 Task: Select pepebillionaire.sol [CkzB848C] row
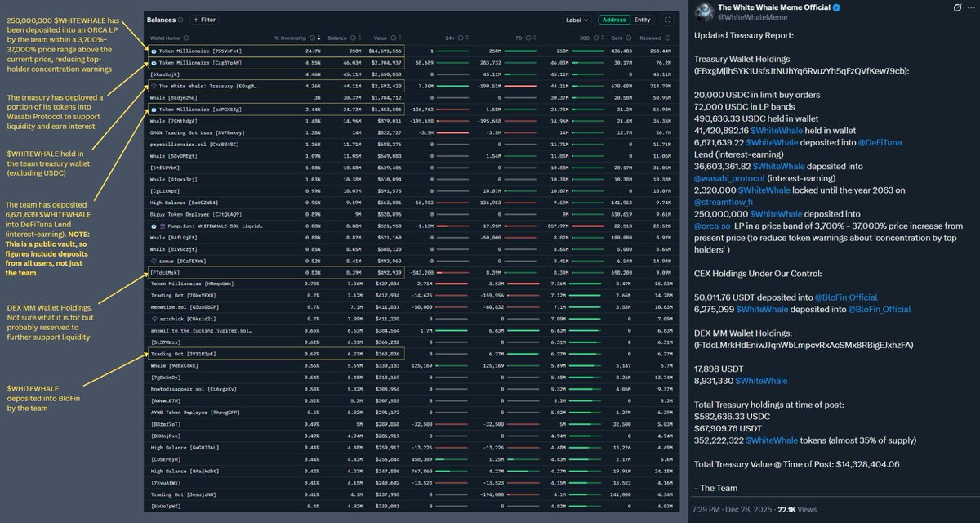point(410,144)
